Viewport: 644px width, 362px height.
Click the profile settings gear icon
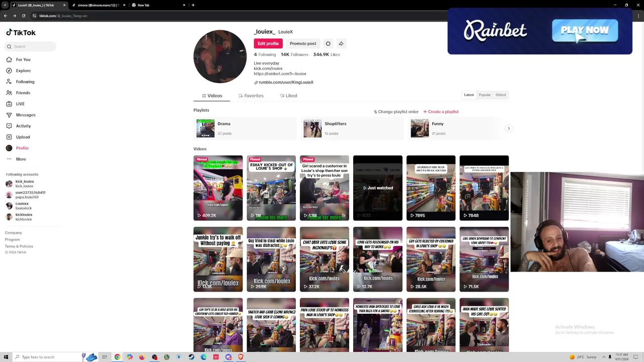point(328,44)
